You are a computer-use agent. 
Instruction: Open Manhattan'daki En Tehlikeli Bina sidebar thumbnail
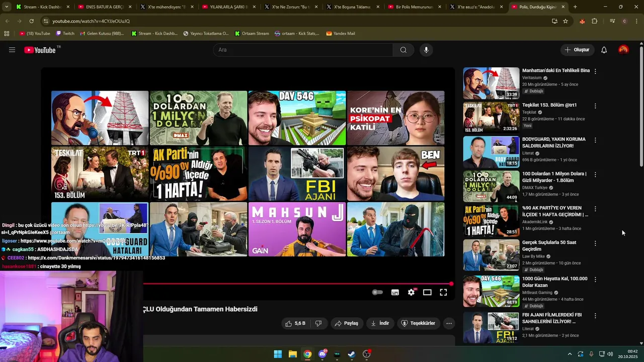[491, 83]
